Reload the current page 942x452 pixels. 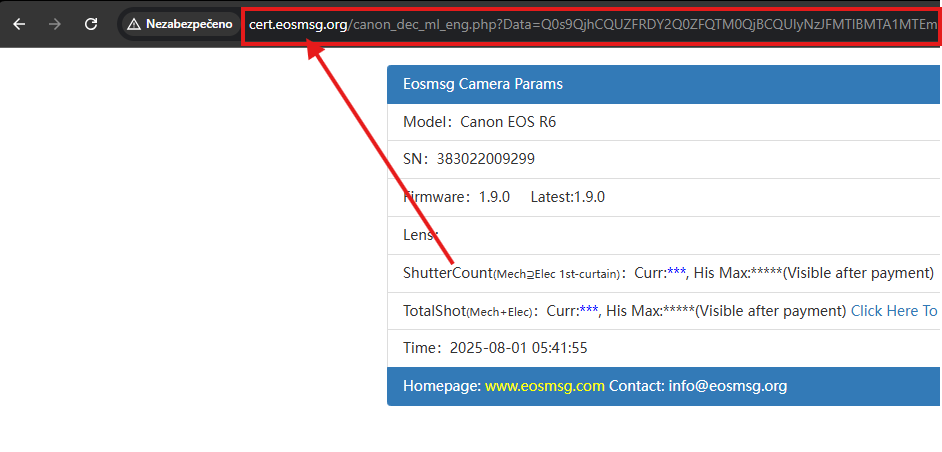pos(91,24)
